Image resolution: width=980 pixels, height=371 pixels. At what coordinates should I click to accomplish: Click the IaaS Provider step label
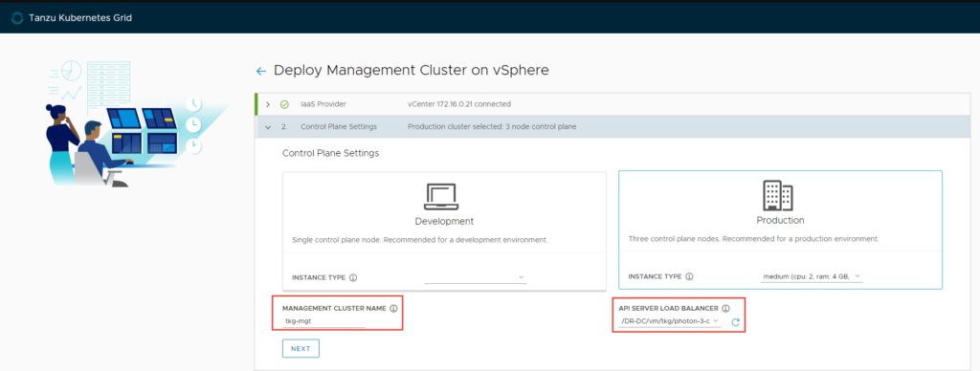point(323,104)
